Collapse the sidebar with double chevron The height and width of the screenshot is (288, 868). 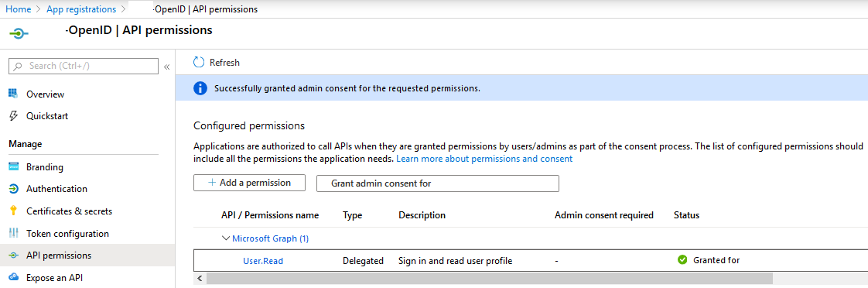(166, 67)
